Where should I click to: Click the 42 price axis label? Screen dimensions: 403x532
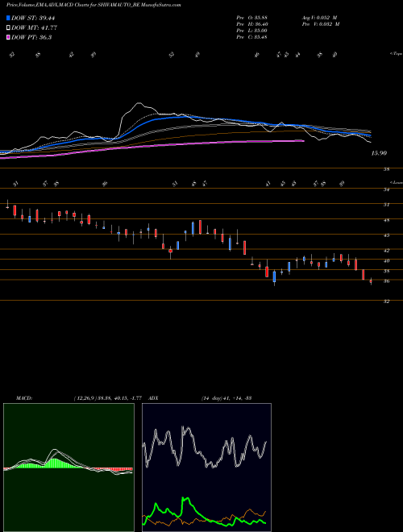point(386,251)
